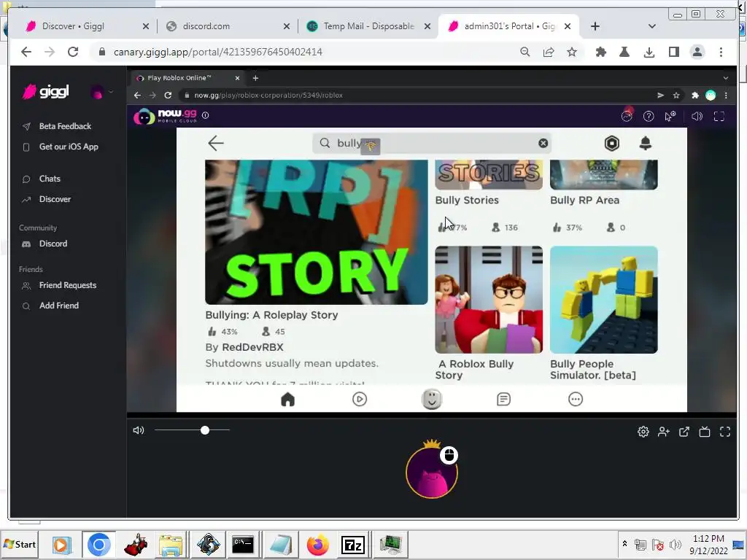Open Bully Stories game title

point(467,200)
